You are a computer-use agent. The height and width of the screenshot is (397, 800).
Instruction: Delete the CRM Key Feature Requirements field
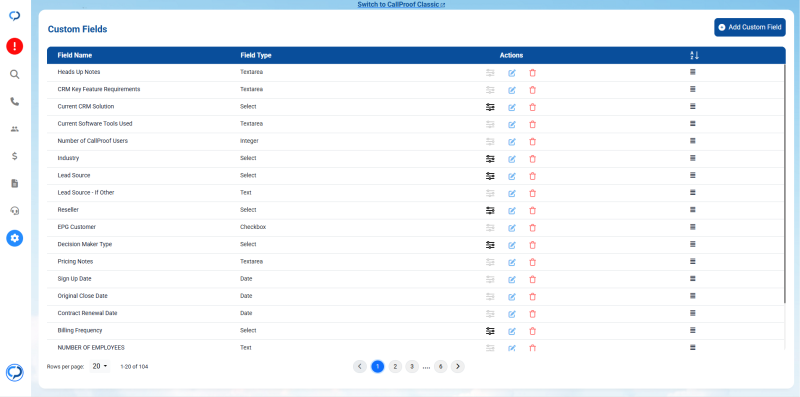[x=533, y=90]
